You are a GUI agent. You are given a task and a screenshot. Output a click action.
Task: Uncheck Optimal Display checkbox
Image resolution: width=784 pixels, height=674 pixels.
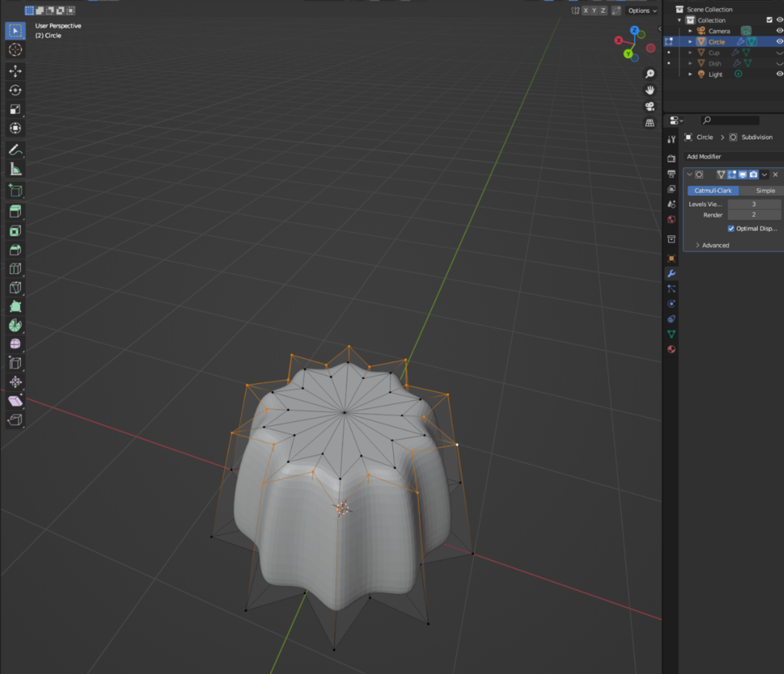(731, 228)
